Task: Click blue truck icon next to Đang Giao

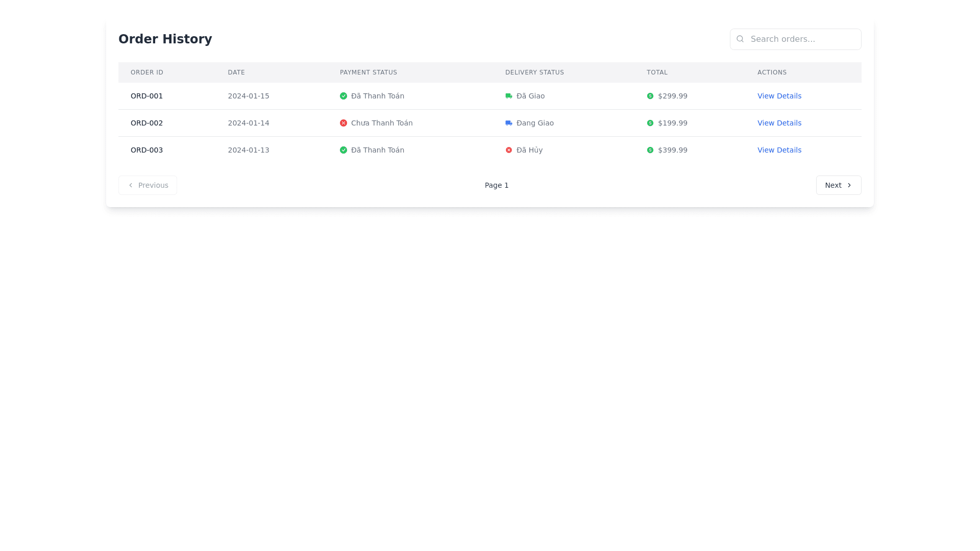Action: 509,123
